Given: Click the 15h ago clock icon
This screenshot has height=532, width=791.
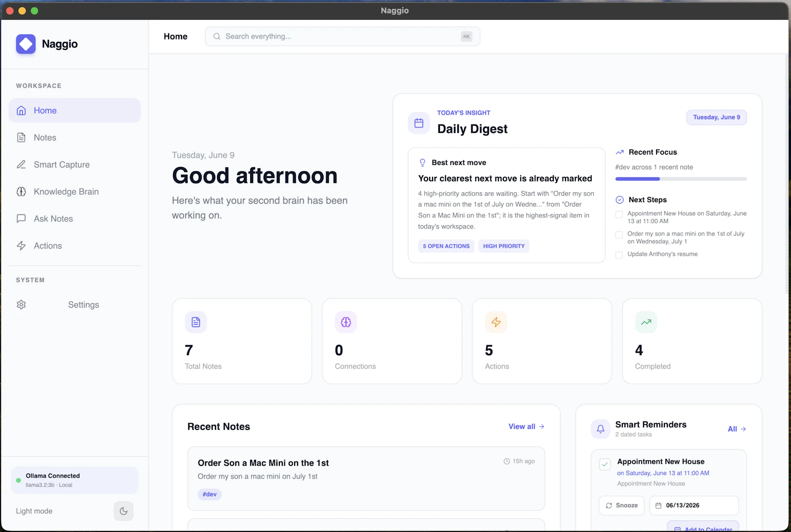Looking at the screenshot, I should [507, 461].
